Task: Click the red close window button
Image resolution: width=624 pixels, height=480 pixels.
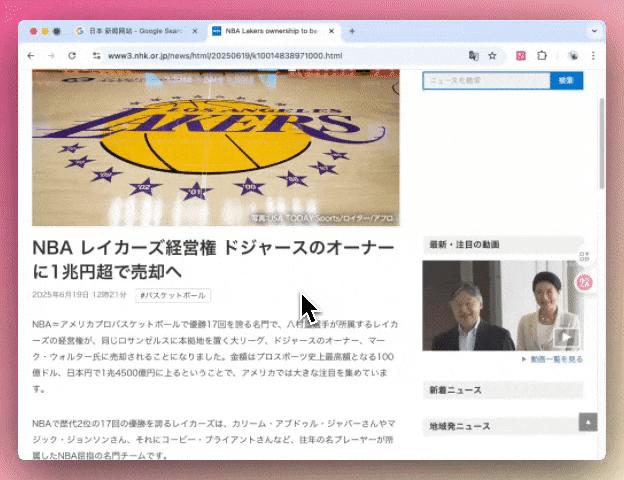Action: (x=33, y=31)
